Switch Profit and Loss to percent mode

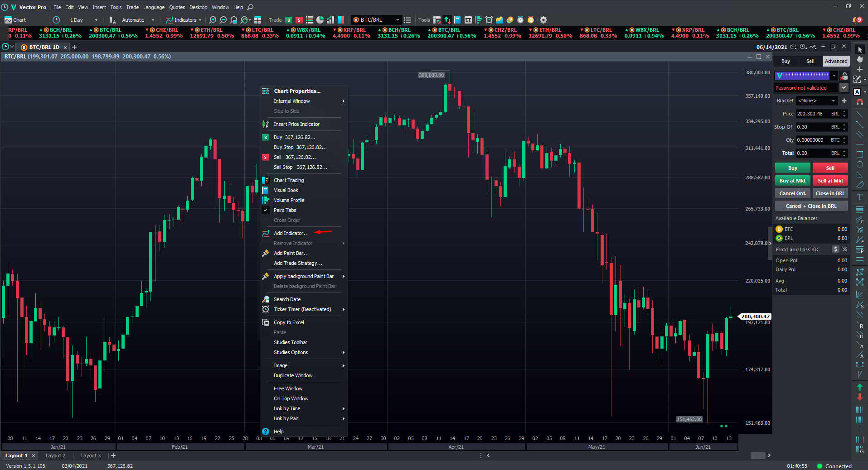pyautogui.click(x=845, y=249)
